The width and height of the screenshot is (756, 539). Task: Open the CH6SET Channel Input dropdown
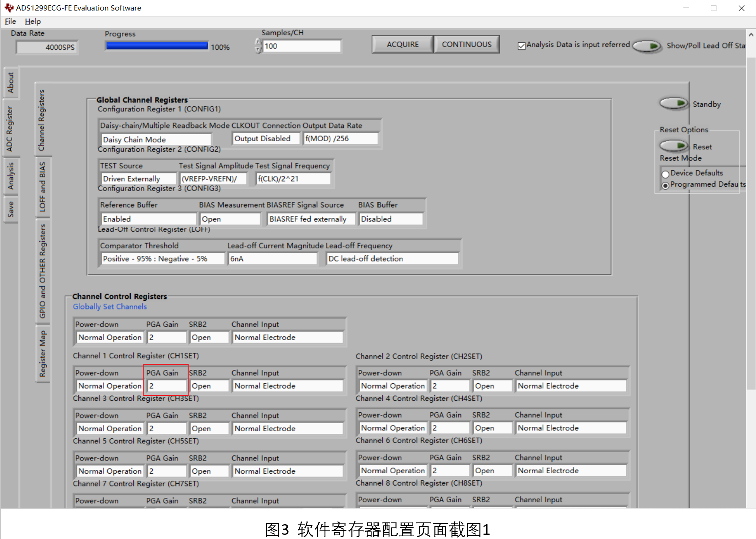click(x=571, y=470)
